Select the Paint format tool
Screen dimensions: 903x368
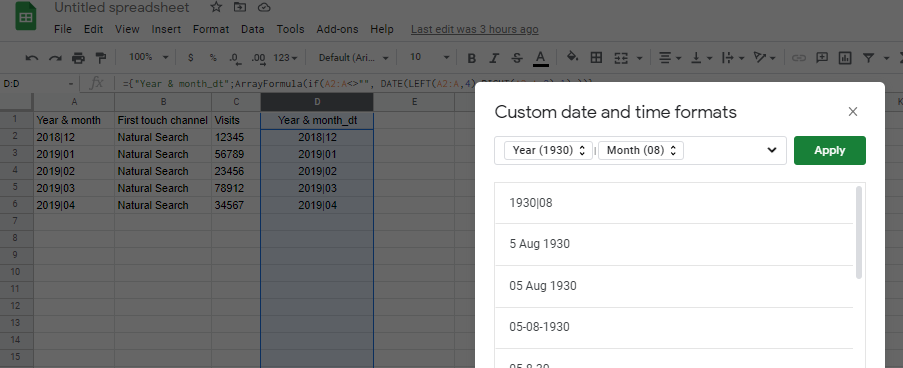(101, 58)
